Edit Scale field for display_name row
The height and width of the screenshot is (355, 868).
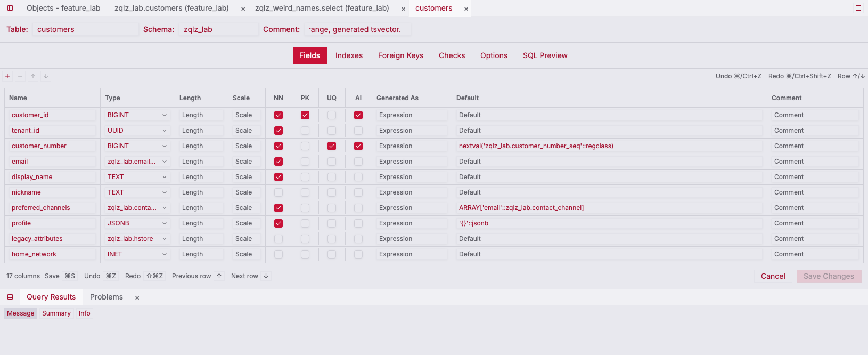click(x=247, y=177)
